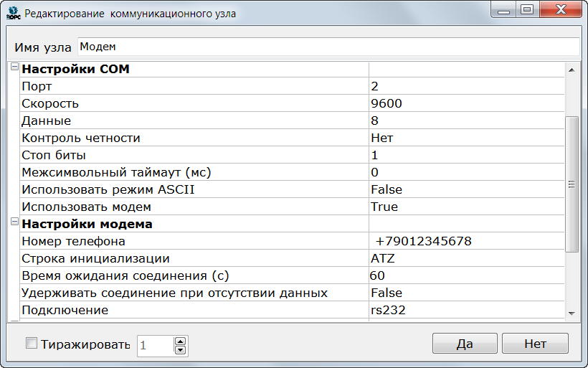Confirm with the Да button
The height and width of the screenshot is (368, 588).
465,344
